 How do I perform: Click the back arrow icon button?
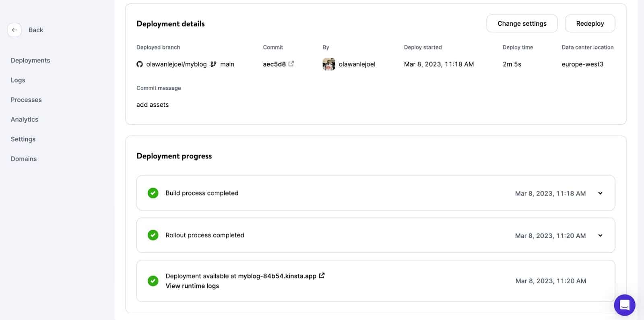click(x=14, y=30)
